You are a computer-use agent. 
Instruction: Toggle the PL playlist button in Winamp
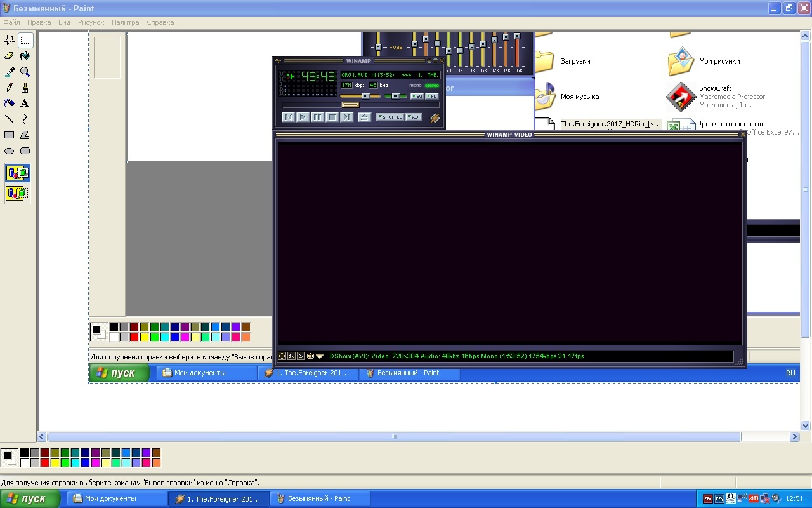pos(431,96)
